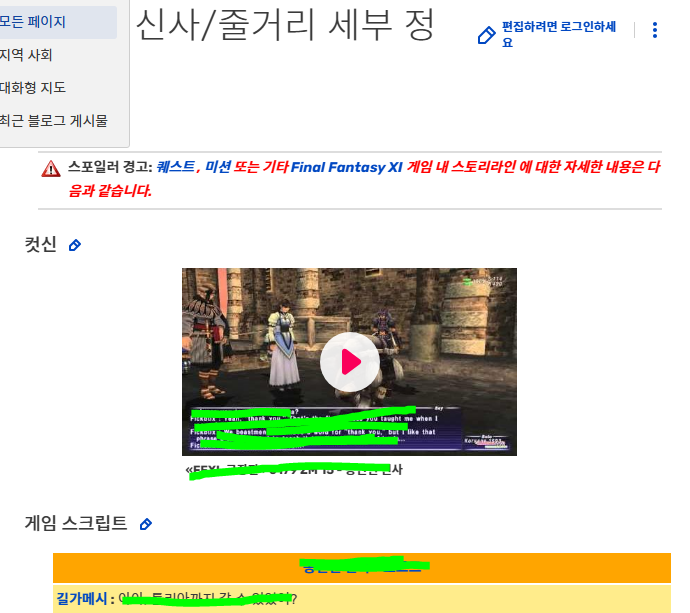690x613 pixels.
Task: Click the 길가메시 speaker name link
Action: pyautogui.click(x=81, y=598)
